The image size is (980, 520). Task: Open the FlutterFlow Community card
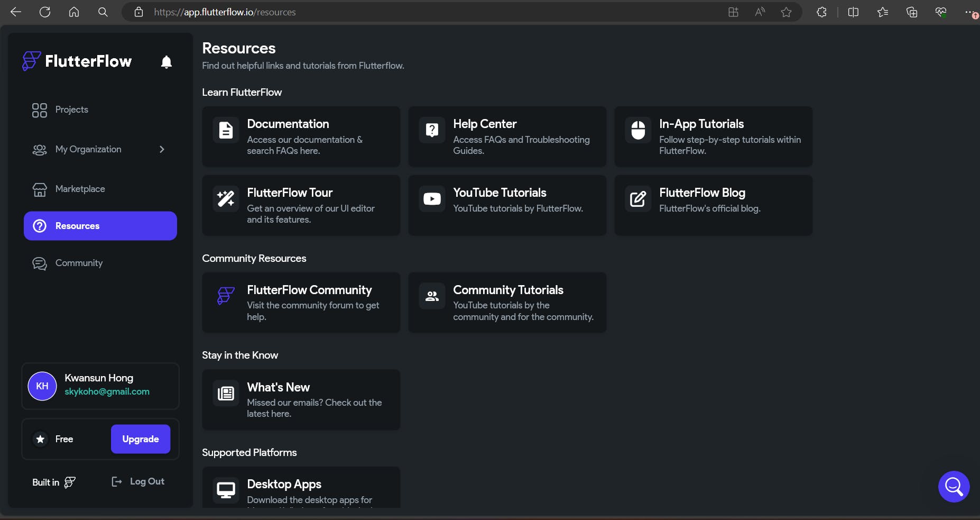[x=301, y=303]
